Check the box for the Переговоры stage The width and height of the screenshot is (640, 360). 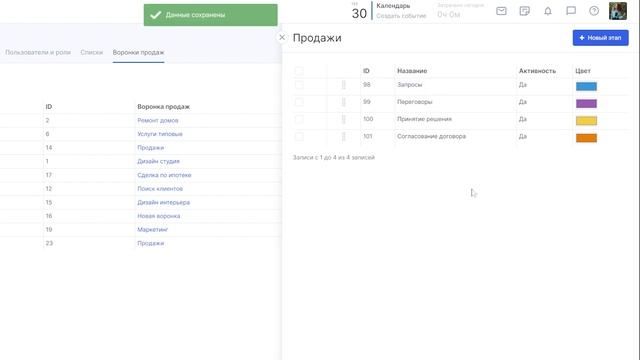[299, 102]
